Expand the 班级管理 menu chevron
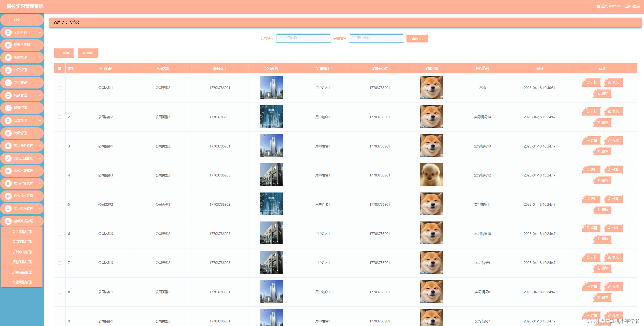 pyautogui.click(x=40, y=108)
